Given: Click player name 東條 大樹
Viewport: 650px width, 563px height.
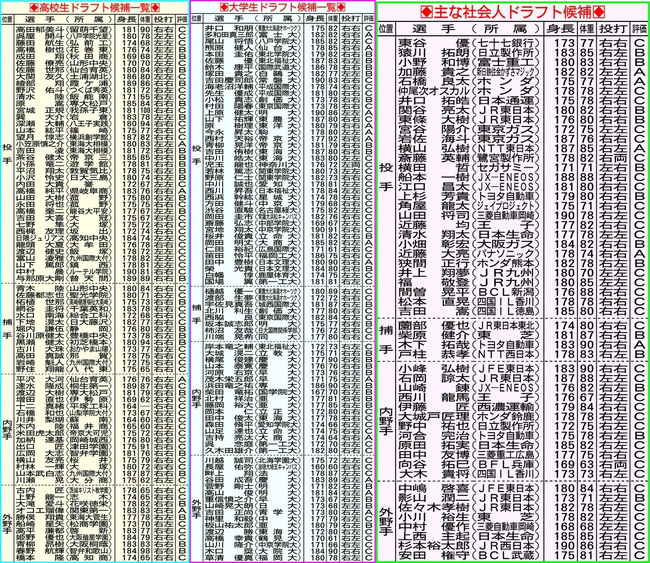Looking at the screenshot, I should pyautogui.click(x=434, y=120).
